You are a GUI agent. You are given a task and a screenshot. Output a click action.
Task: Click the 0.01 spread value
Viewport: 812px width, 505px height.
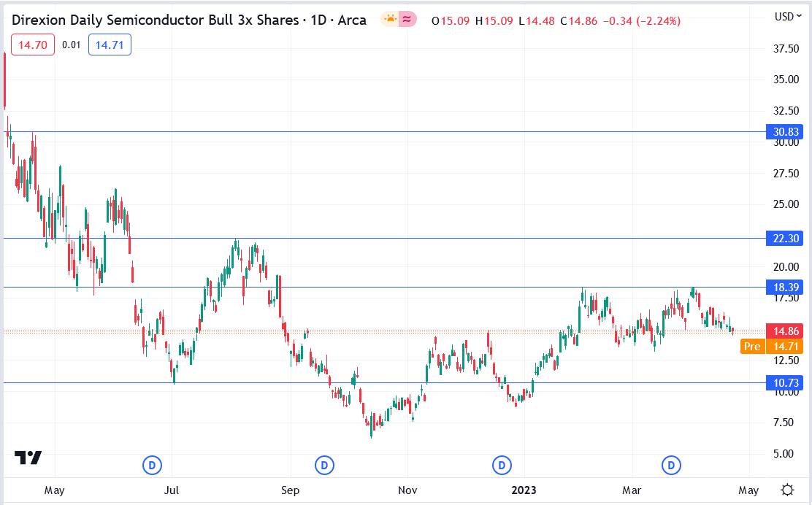tap(72, 45)
